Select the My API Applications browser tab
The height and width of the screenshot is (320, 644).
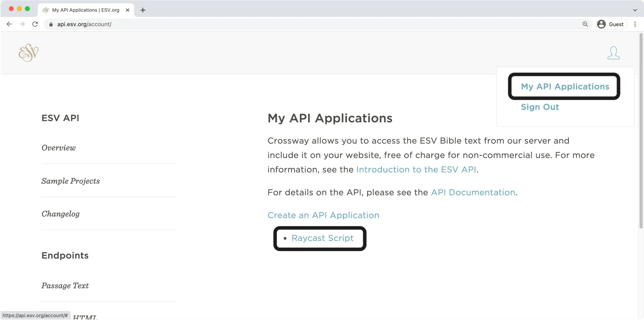86,10
